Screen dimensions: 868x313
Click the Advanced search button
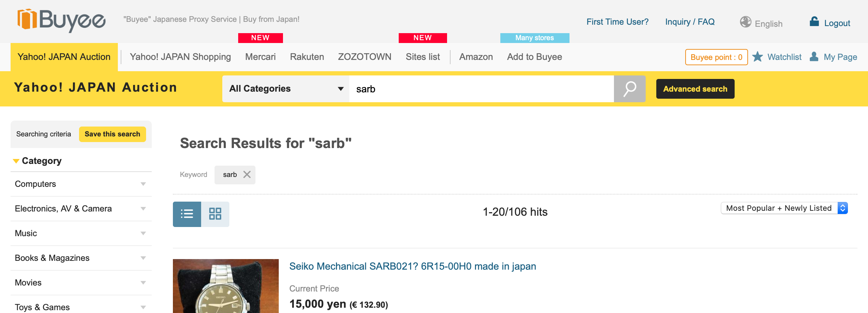[695, 89]
